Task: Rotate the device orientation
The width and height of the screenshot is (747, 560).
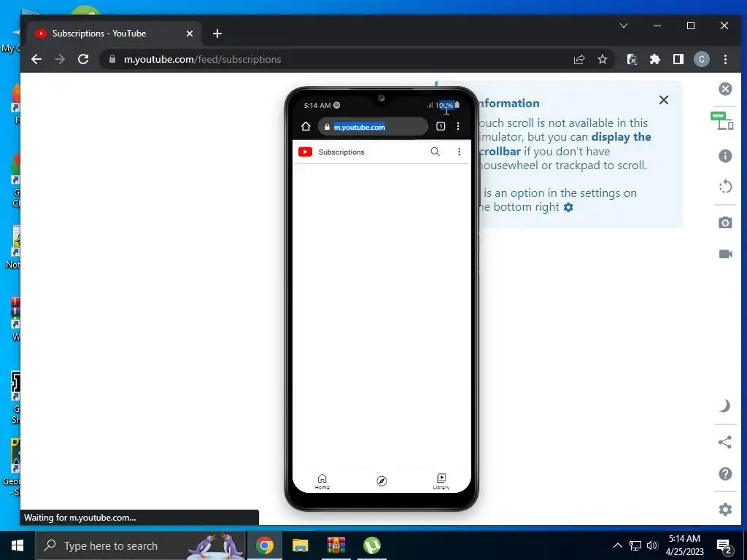Action: [x=725, y=186]
